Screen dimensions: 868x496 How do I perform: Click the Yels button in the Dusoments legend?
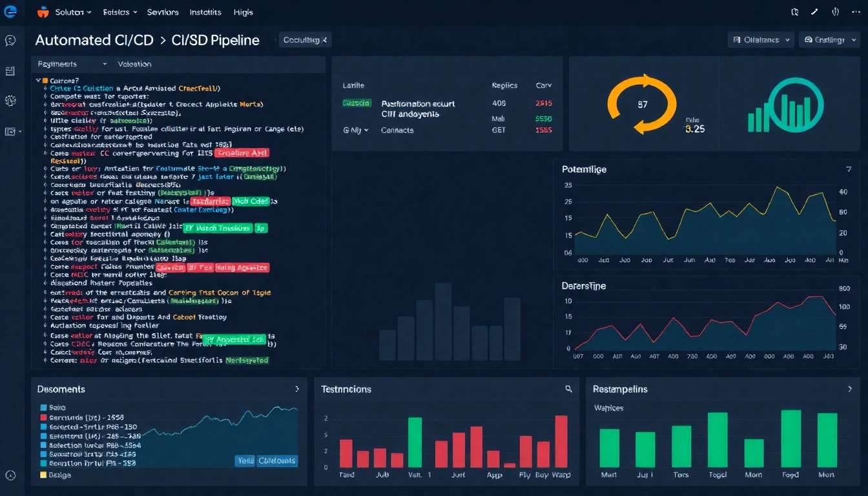(244, 460)
